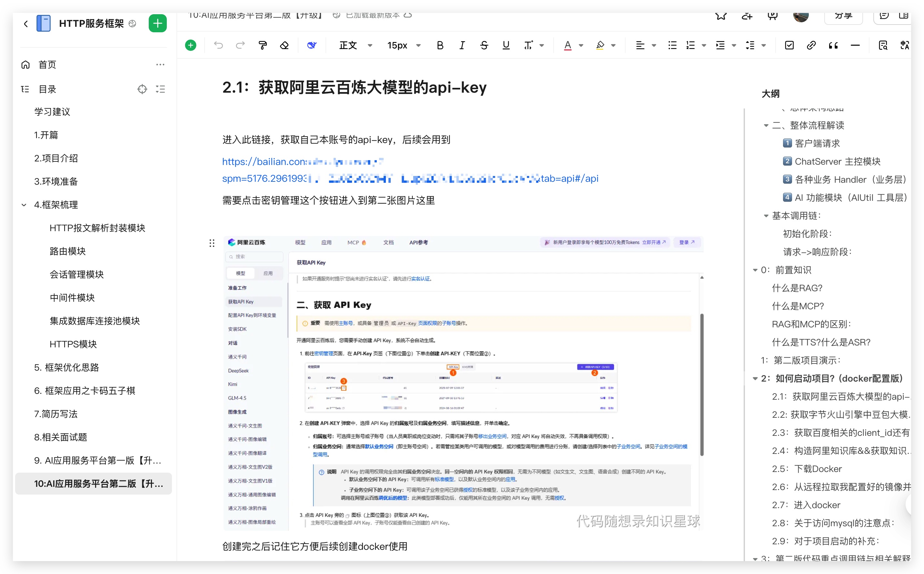This screenshot has width=924, height=574.
Task: Open 首页 in the sidebar
Action: point(47,65)
